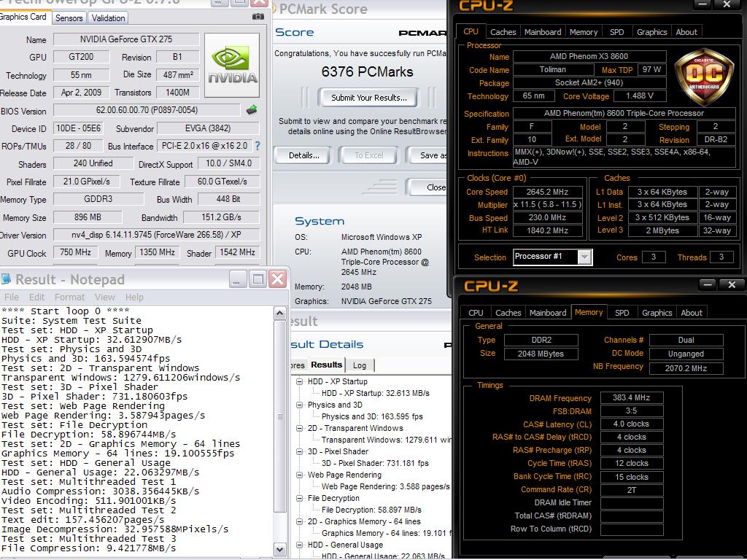
Task: Click the GPU Clock 750 MHz field
Action: (x=75, y=252)
